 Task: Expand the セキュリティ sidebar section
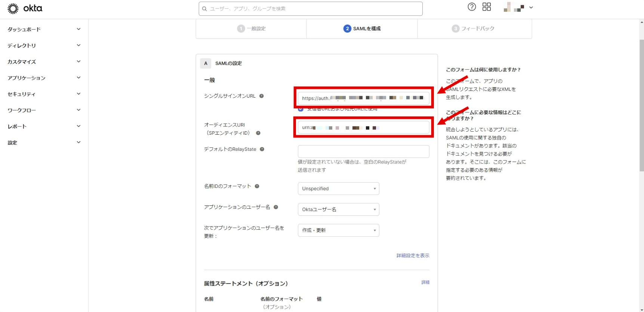click(44, 94)
